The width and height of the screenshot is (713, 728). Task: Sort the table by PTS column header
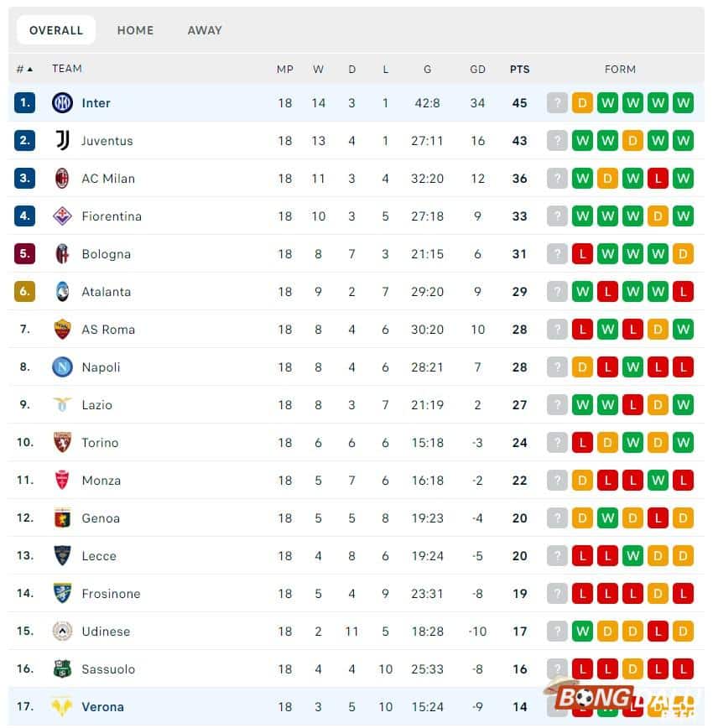pyautogui.click(x=519, y=69)
